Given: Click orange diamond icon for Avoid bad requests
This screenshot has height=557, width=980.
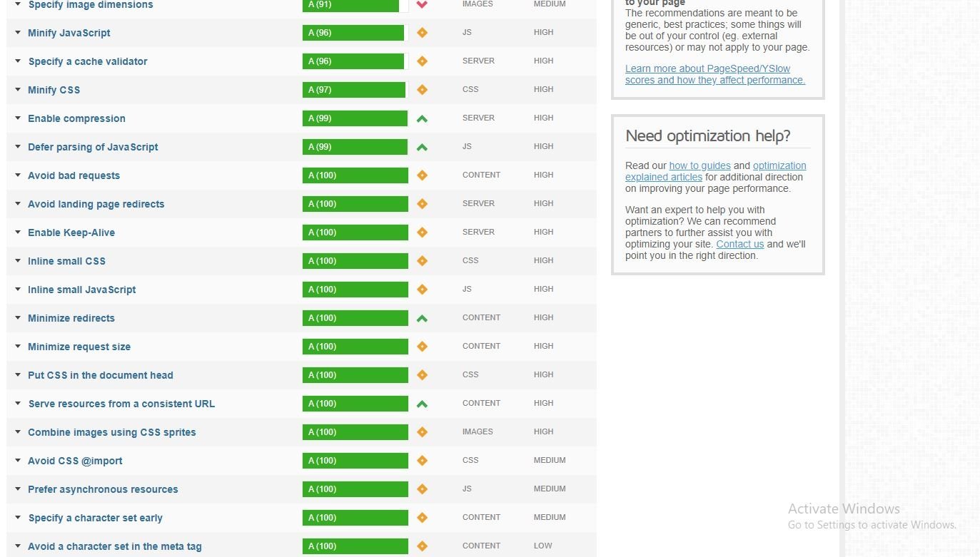Looking at the screenshot, I should [x=422, y=175].
